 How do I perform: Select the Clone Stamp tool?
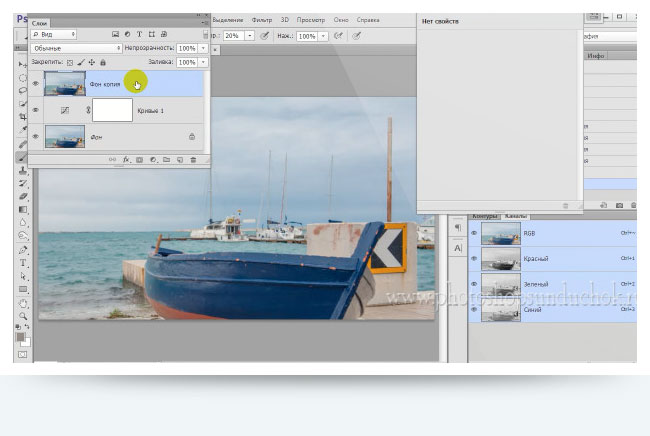click(23, 170)
